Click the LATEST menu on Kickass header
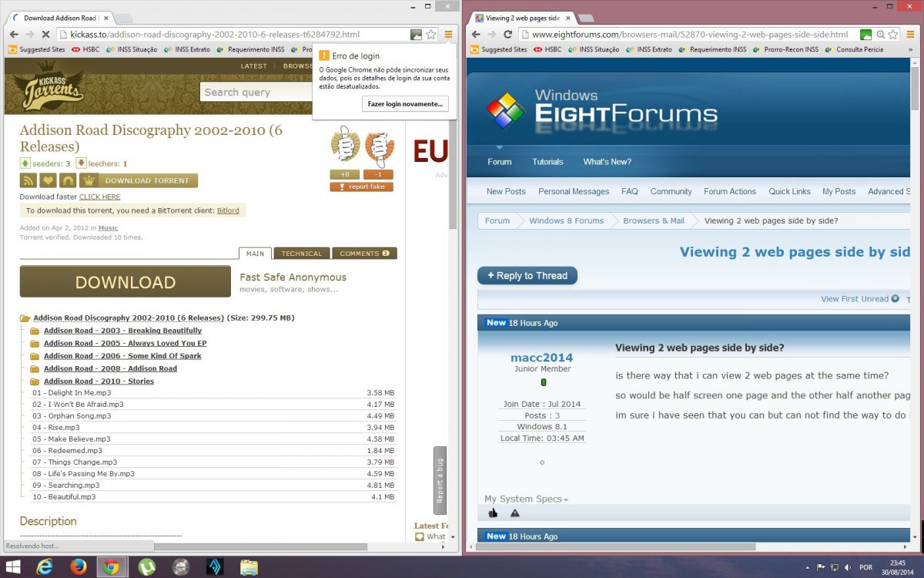The image size is (924, 578). click(253, 66)
